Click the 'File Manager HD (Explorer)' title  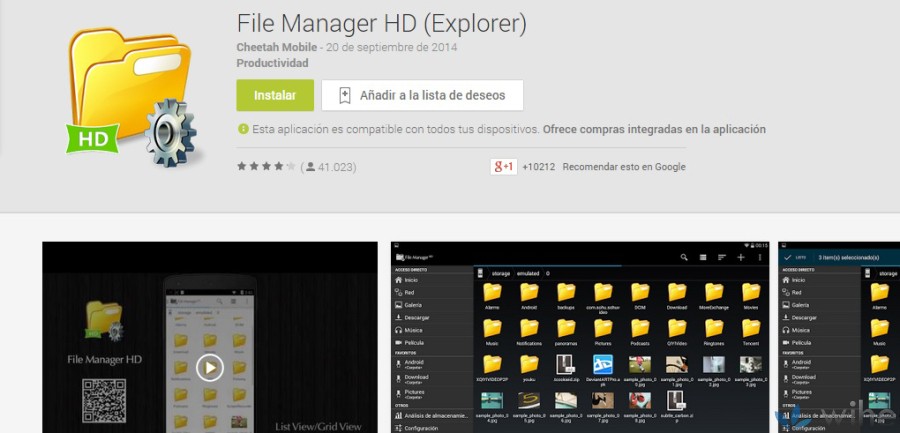click(382, 24)
